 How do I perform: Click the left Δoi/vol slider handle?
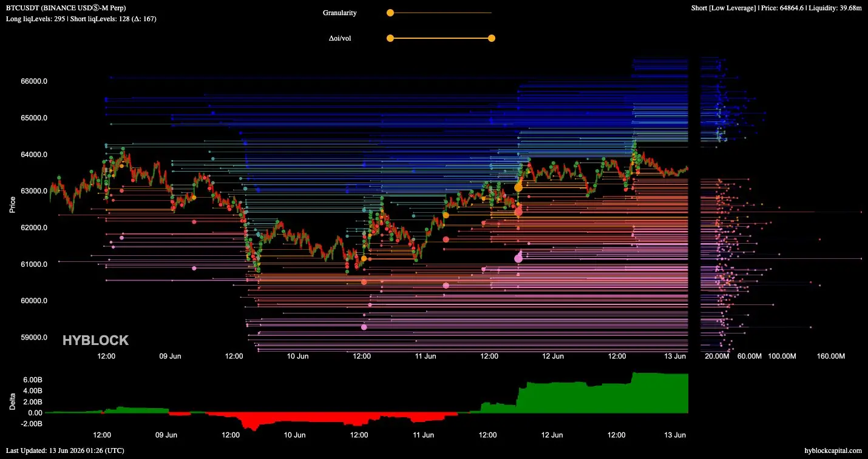pos(390,38)
